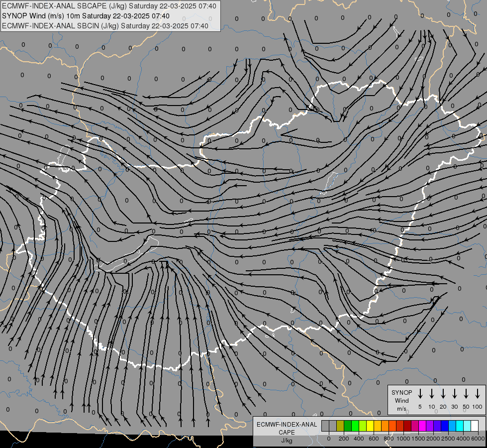Choose the pure blue CAPE legend swatch
Screen dimensions: 487x448
pos(444,426)
